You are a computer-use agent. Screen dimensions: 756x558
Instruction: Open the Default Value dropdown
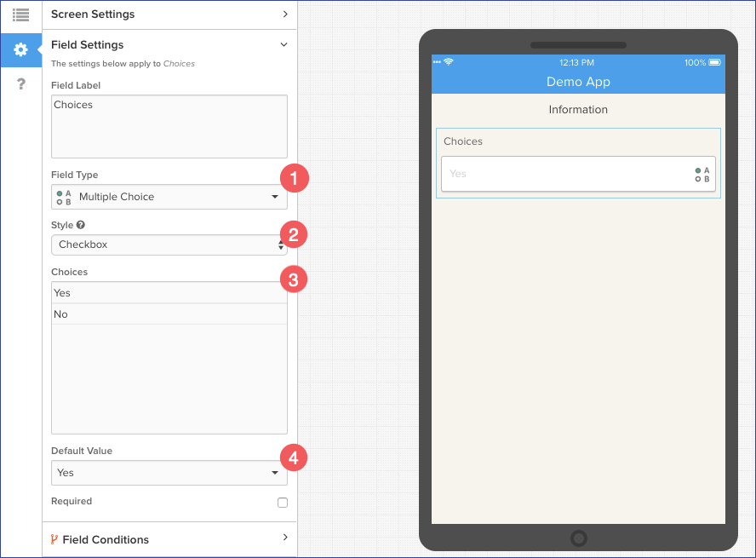click(169, 473)
